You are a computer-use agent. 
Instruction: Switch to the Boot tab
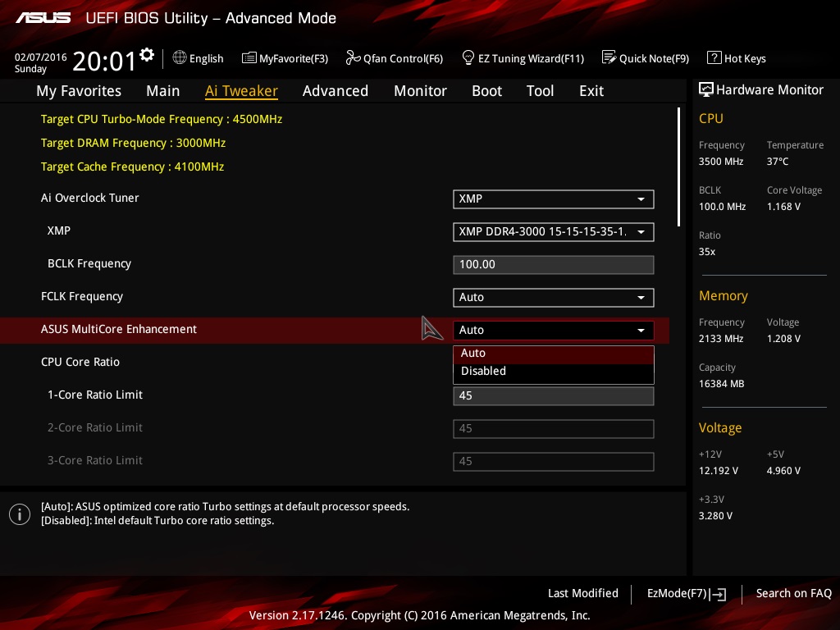[x=486, y=91]
